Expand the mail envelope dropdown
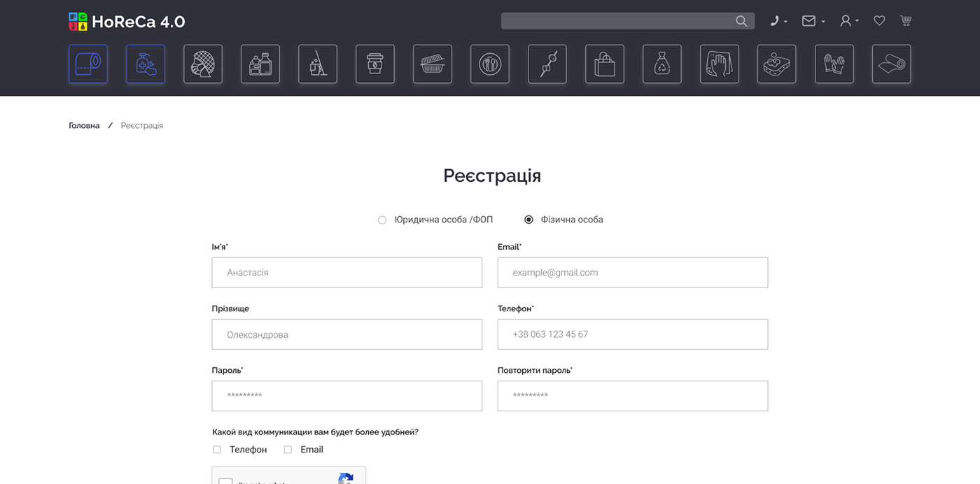This screenshot has width=980, height=484. point(813,21)
